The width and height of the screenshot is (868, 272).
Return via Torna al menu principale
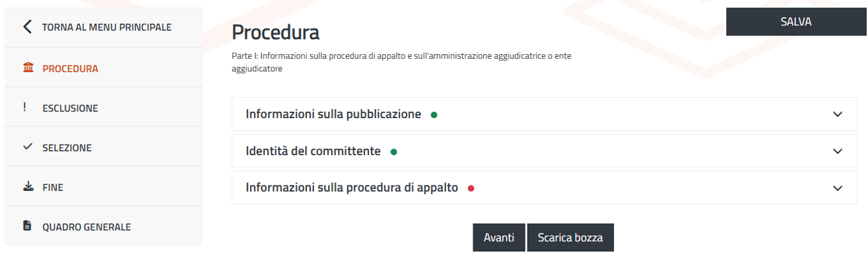click(106, 27)
